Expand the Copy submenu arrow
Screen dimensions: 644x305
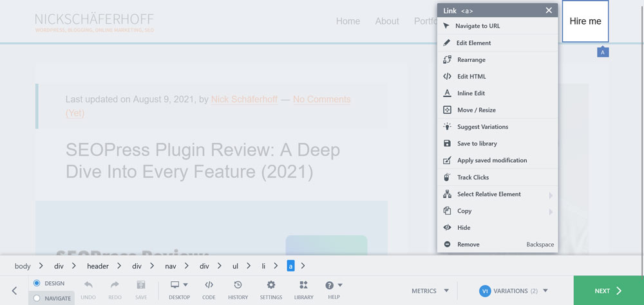coord(551,212)
